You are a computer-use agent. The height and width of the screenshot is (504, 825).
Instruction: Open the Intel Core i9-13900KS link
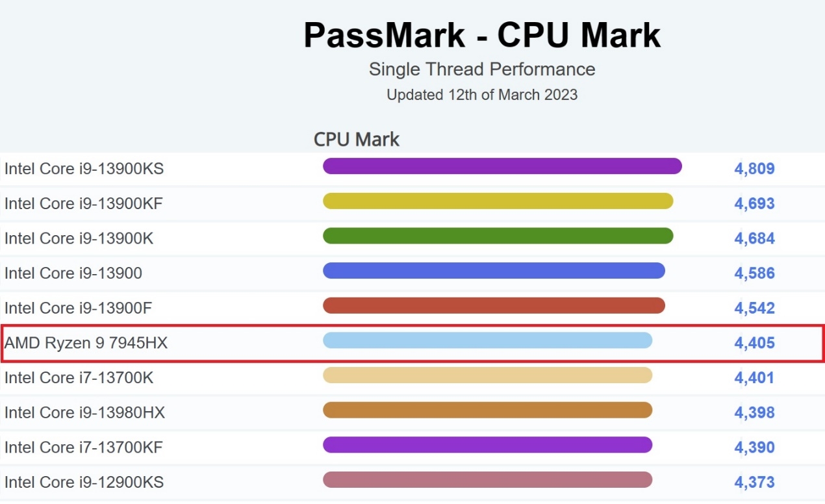point(84,169)
